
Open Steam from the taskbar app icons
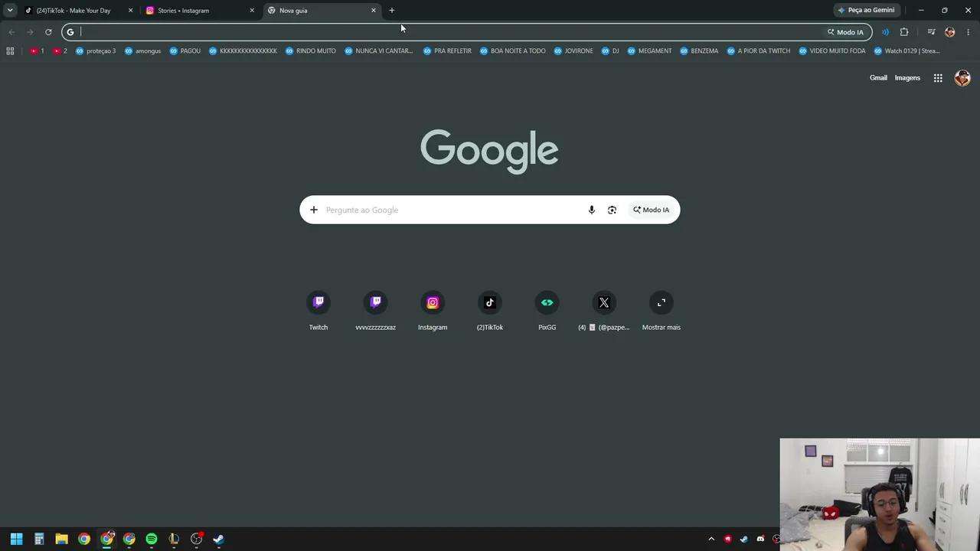click(x=218, y=539)
